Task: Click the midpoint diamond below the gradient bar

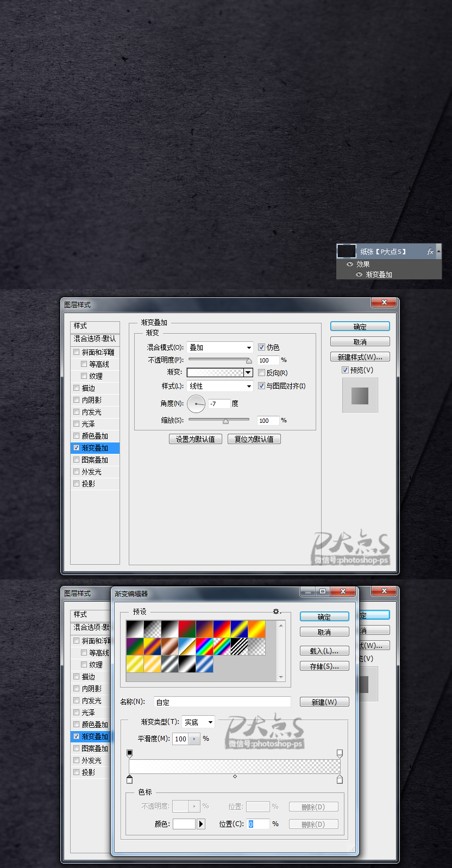Action: click(x=235, y=776)
